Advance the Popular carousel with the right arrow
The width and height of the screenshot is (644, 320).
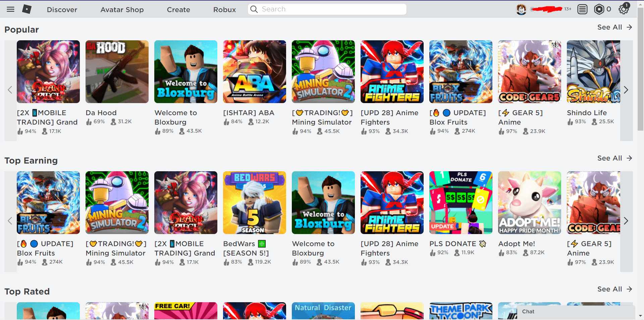(626, 90)
